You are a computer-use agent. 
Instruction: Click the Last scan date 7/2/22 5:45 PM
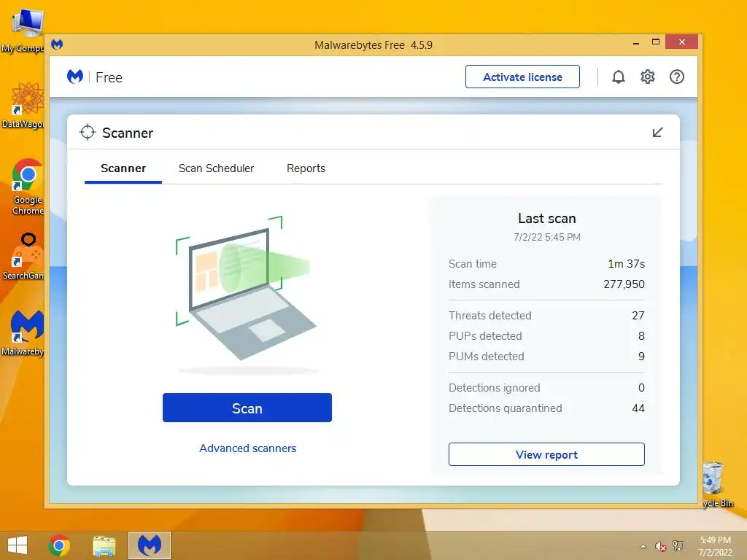click(547, 237)
